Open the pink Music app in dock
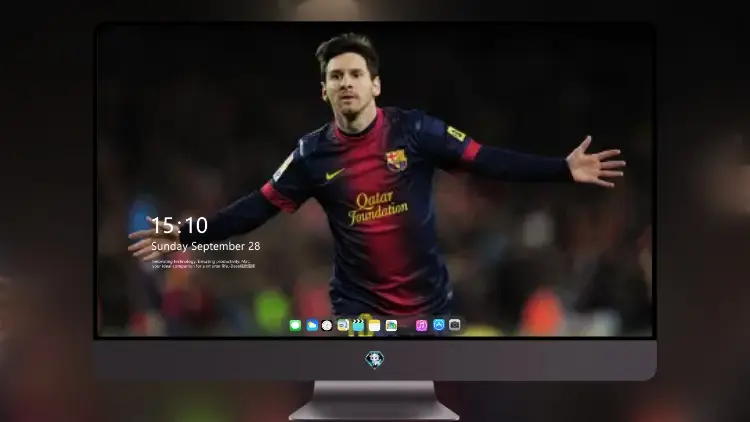This screenshot has height=422, width=750. 421,325
